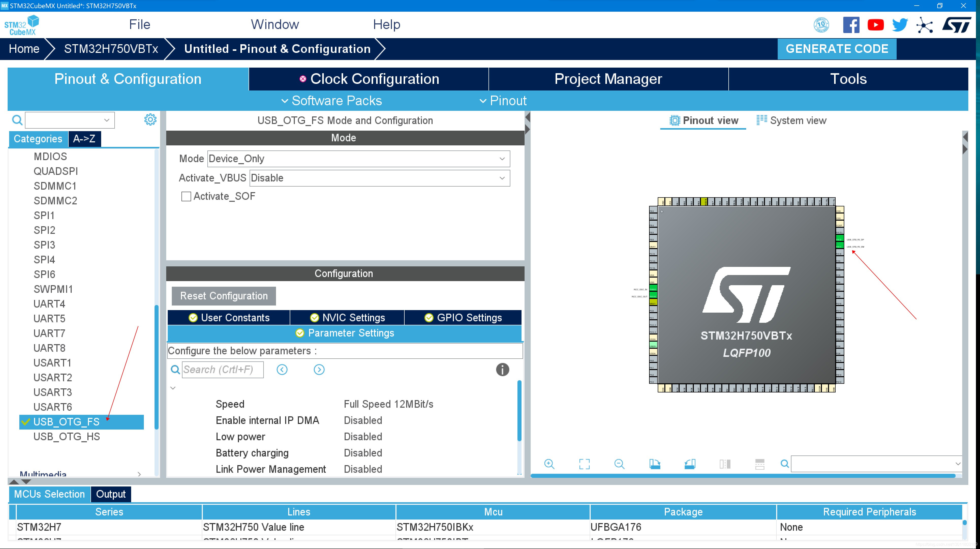Click the parameter search input field
The width and height of the screenshot is (980, 549).
pos(223,369)
